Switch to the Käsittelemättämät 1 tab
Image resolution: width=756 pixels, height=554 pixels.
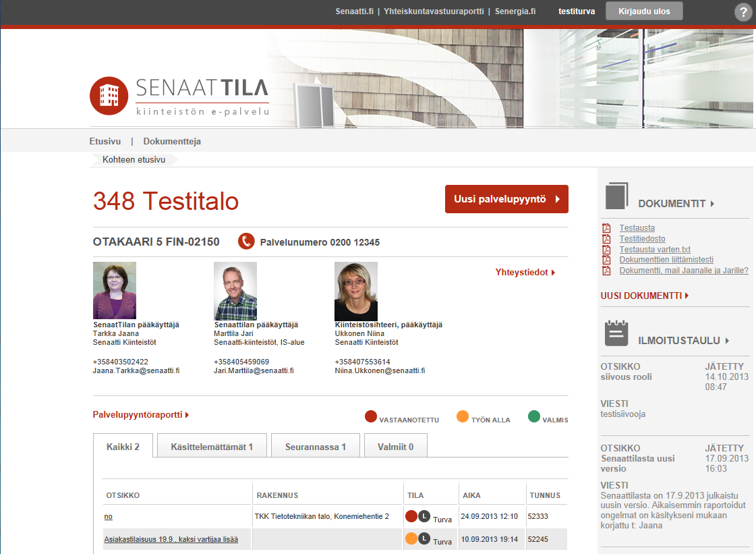tap(212, 447)
